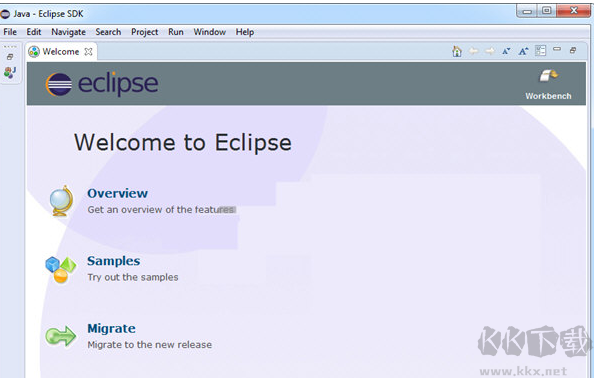
Task: Click the Migrate green arrow icon
Action: tap(61, 336)
